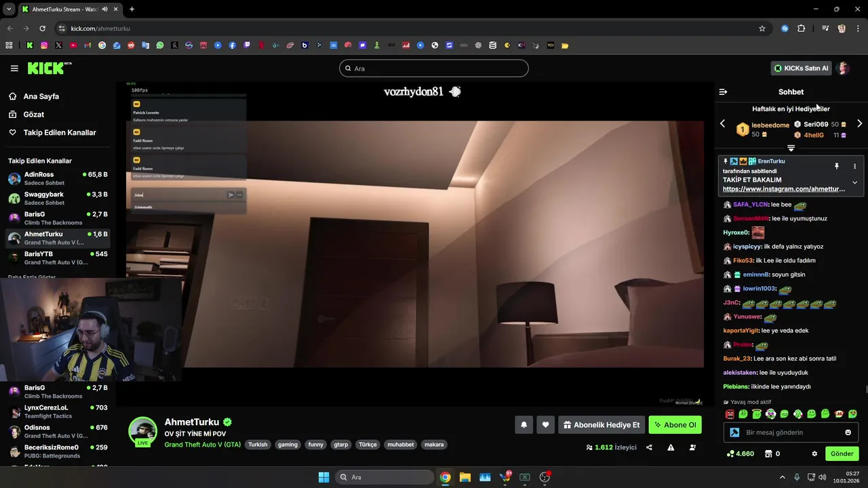The image size is (868, 488).
Task: Show hidden system tray icons chevron
Action: pos(782,477)
